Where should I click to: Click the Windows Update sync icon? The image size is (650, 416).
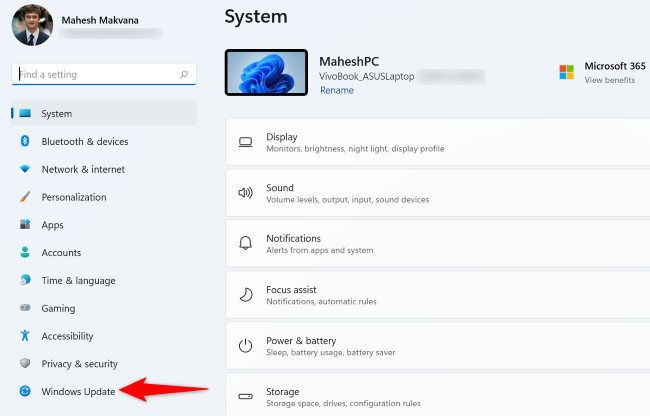pyautogui.click(x=25, y=392)
